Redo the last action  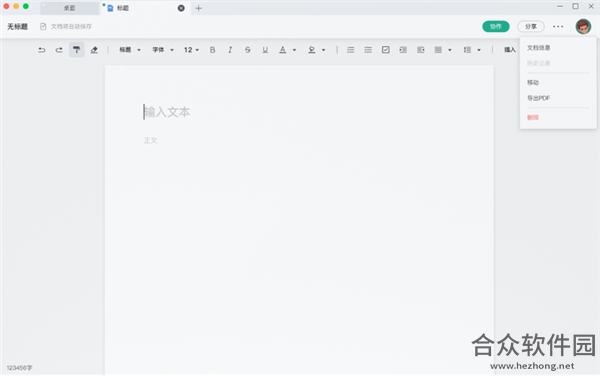59,50
